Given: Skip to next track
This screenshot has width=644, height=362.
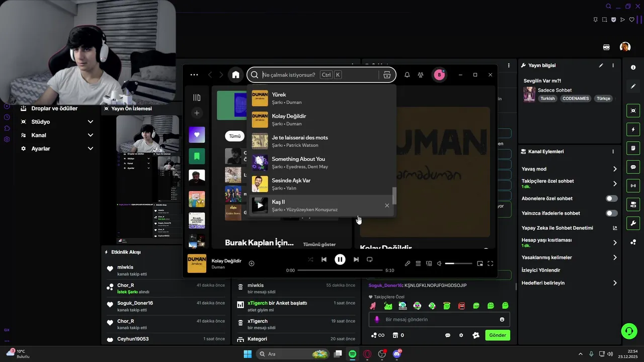Looking at the screenshot, I should click(x=356, y=259).
